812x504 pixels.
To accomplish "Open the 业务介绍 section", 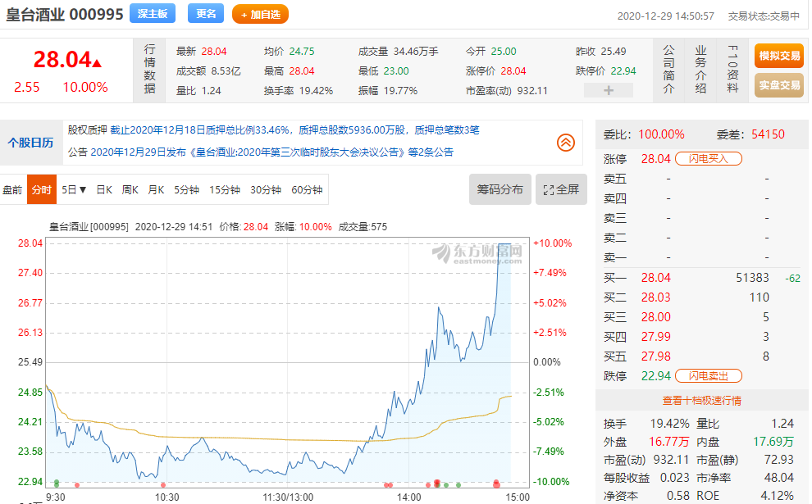I will (700, 70).
